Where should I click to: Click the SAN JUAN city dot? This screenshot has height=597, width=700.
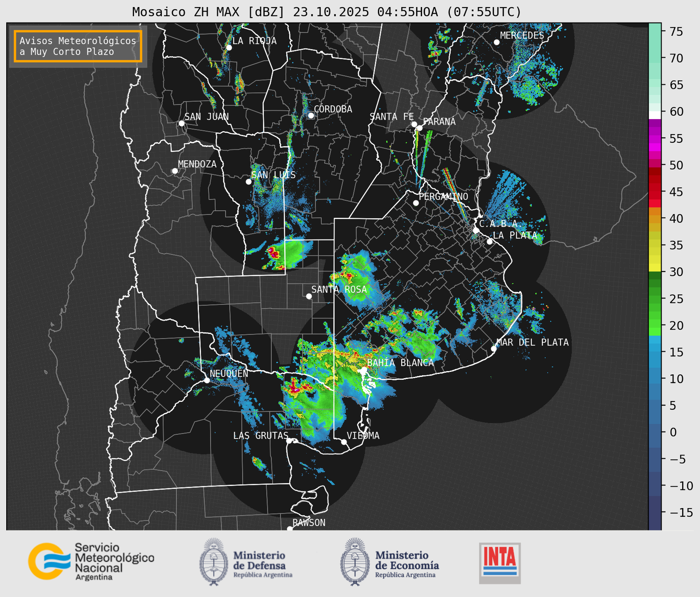(181, 123)
